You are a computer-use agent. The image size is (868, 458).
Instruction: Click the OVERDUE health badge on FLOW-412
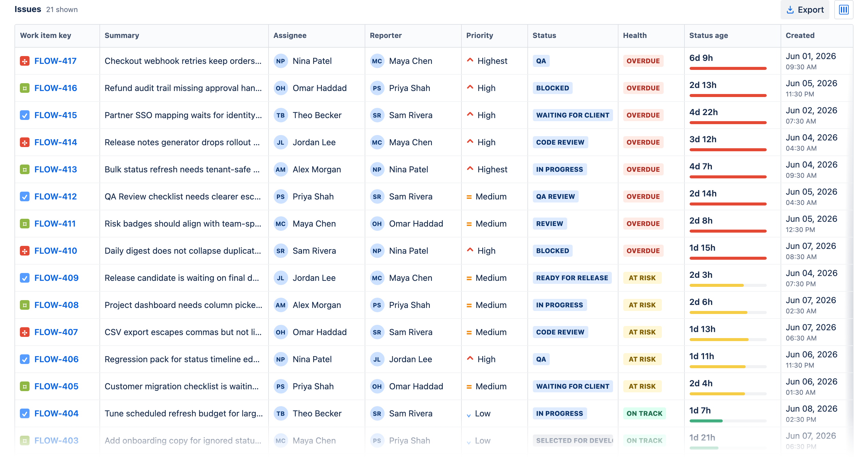click(643, 197)
